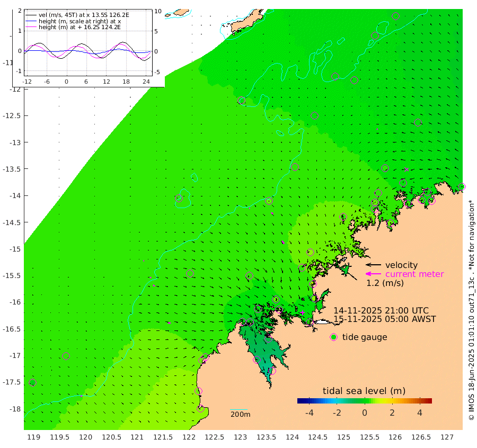This screenshot has width=477, height=448.
Task: Select the tide gauge circle near 12.6S 126.4E
Action: pos(418,122)
